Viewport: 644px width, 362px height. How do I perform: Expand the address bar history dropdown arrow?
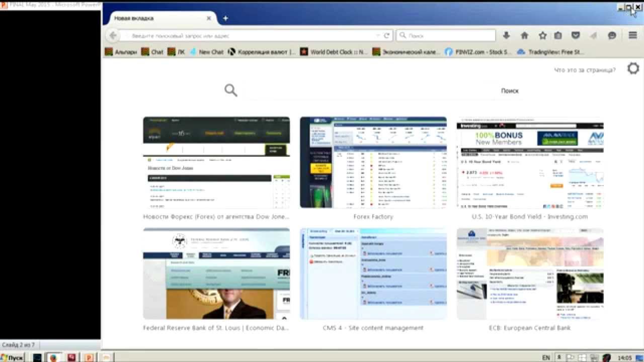(378, 36)
